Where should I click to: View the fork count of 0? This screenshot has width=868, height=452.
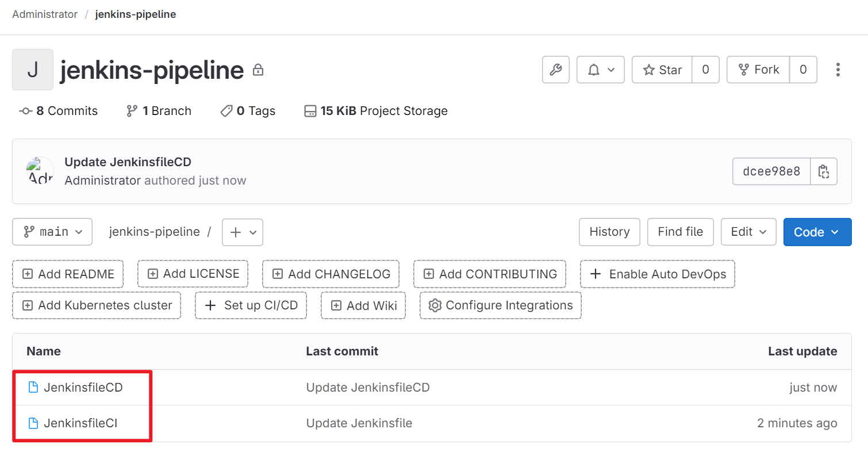click(x=804, y=70)
